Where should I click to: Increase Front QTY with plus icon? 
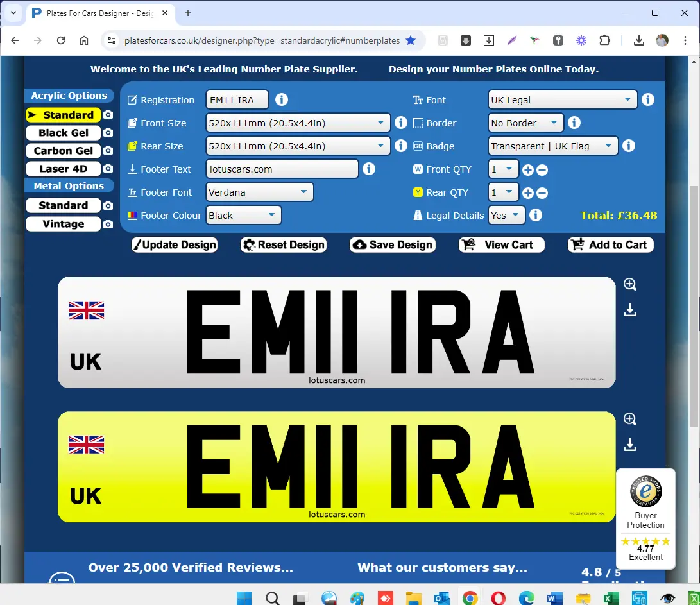528,169
